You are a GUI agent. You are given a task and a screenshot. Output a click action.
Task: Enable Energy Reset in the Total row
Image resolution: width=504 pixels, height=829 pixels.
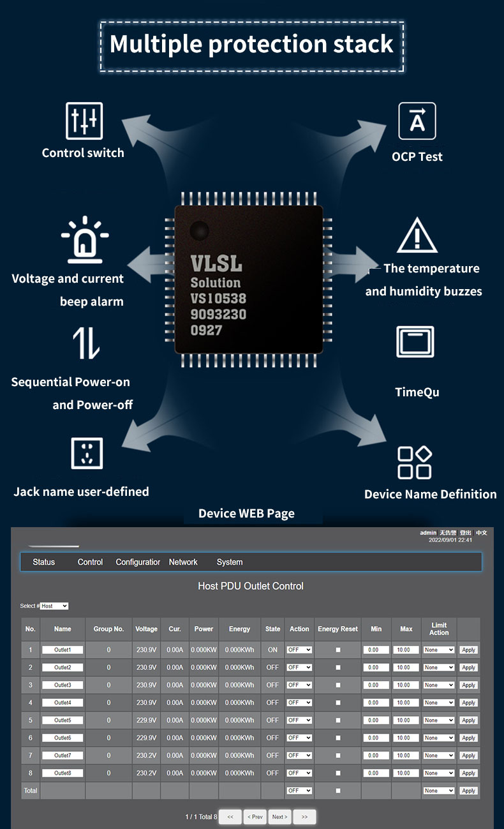coord(338,791)
